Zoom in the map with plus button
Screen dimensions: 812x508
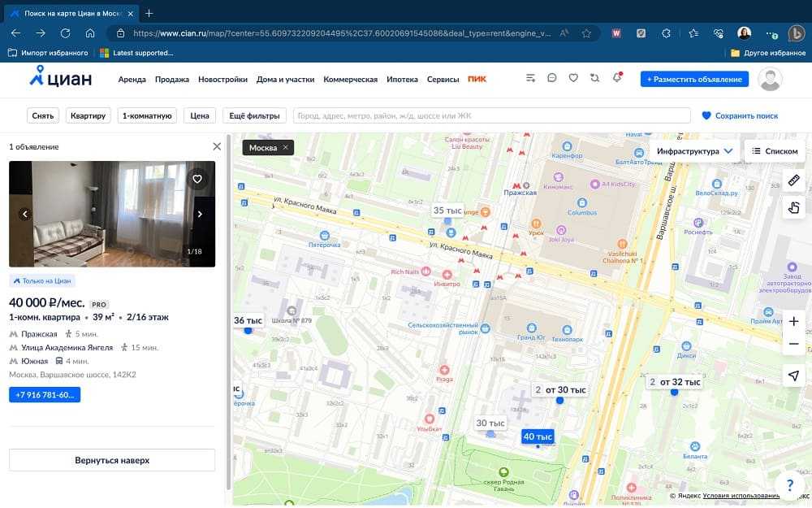coord(793,321)
